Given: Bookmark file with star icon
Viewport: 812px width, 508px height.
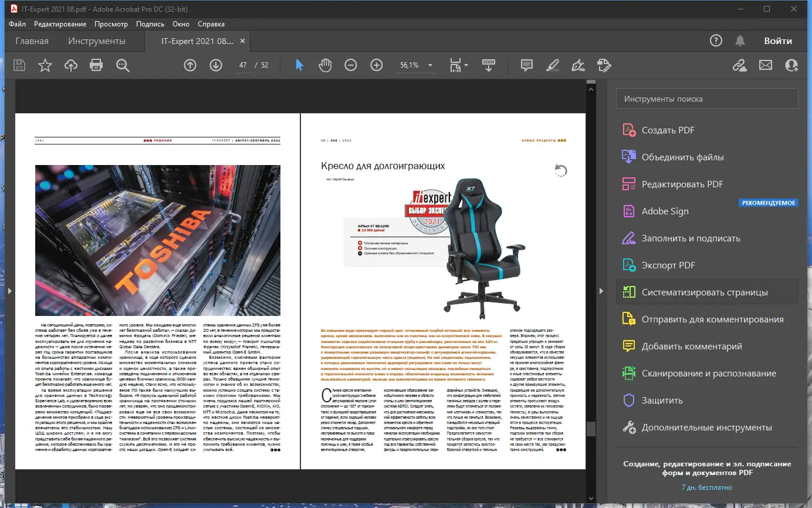Looking at the screenshot, I should click(x=45, y=65).
